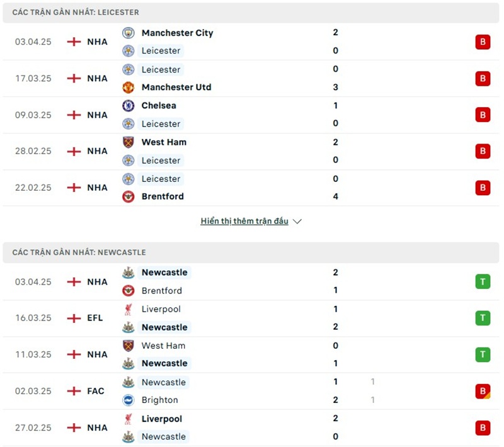Click the Brighton team name
The width and height of the screenshot is (504, 447).
click(x=159, y=400)
